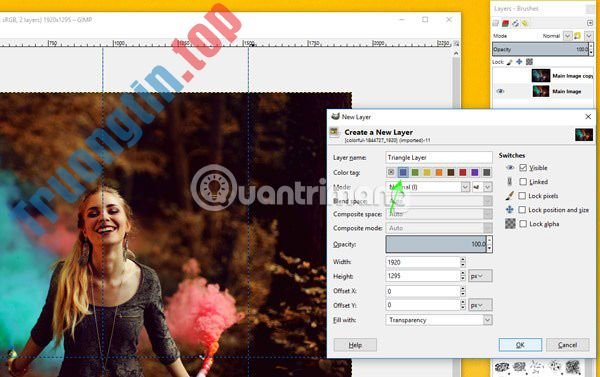Screen dimensions: 600x377
Task: Click the Offset Y field
Action: (x=422, y=305)
